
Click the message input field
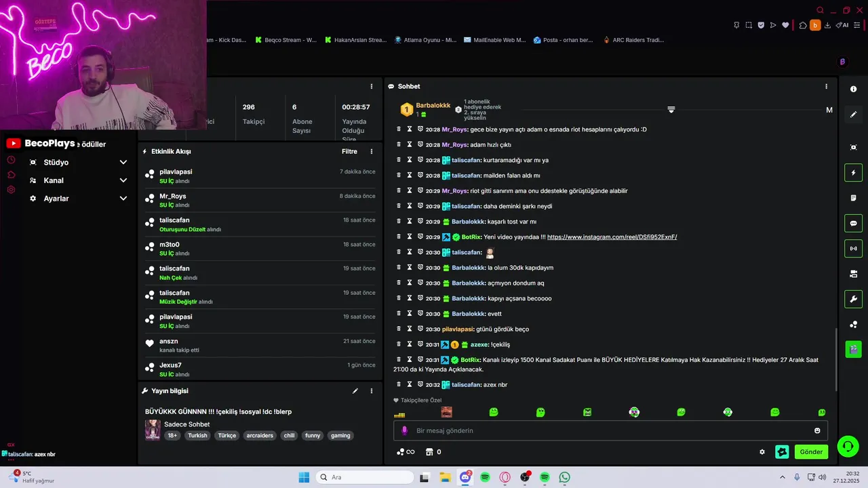610,430
